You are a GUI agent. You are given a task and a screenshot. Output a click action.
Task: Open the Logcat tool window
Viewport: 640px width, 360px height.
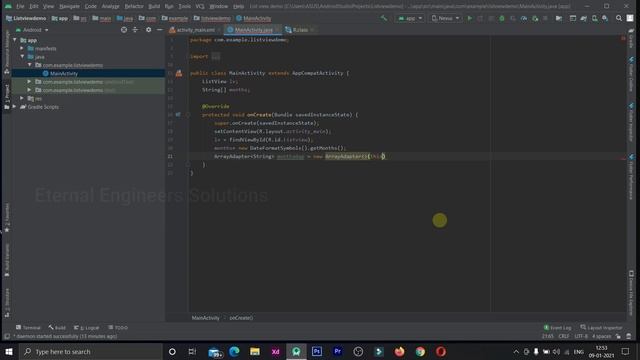(x=87, y=327)
